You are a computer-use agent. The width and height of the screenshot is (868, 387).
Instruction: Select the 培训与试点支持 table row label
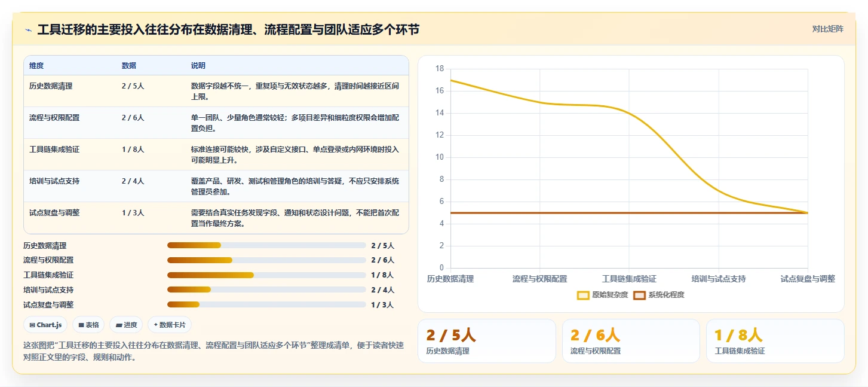[54, 181]
